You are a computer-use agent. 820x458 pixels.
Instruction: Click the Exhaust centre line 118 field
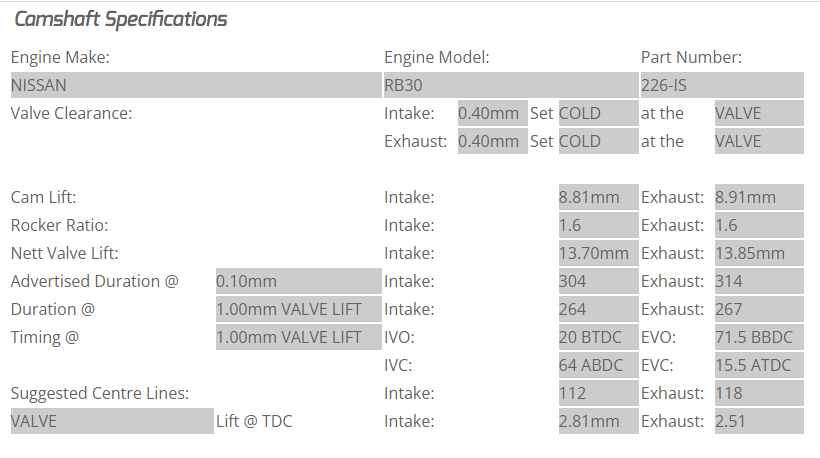[759, 393]
